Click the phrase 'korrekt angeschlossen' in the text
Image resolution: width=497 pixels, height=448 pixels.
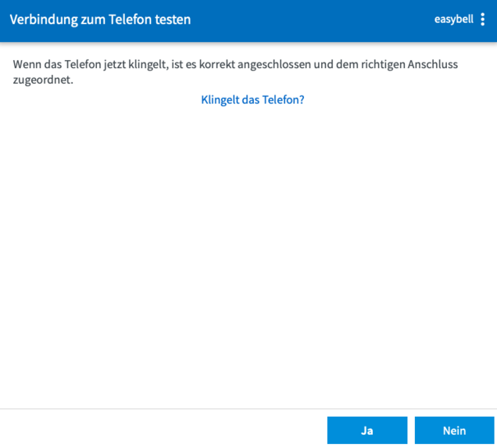(x=255, y=64)
